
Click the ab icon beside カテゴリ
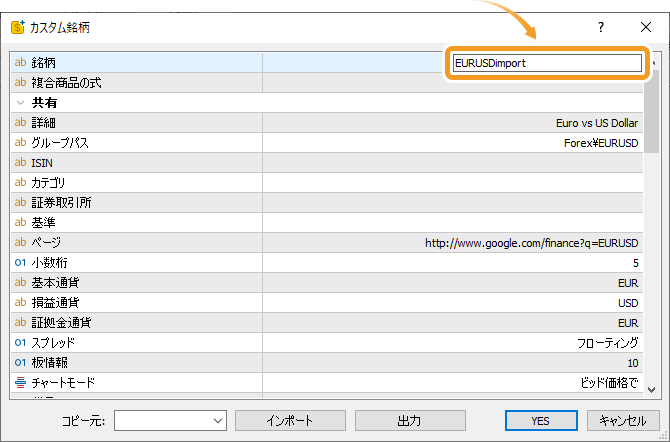(21, 182)
